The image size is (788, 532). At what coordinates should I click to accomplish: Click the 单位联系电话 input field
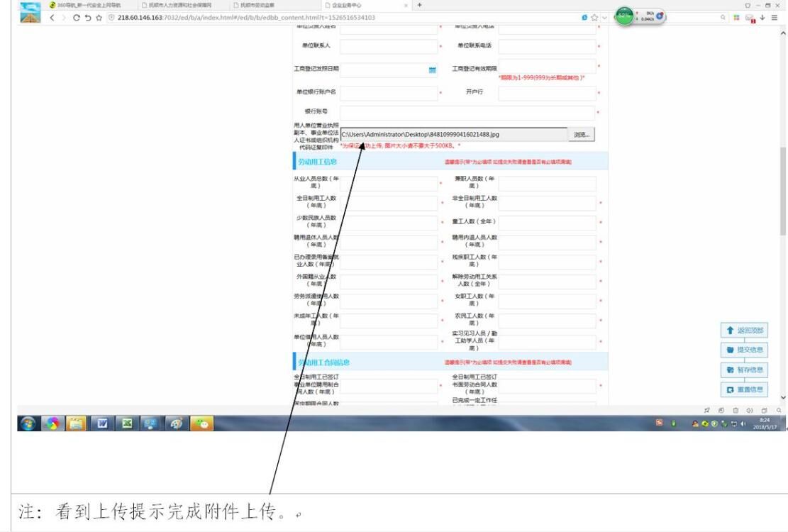tap(548, 46)
